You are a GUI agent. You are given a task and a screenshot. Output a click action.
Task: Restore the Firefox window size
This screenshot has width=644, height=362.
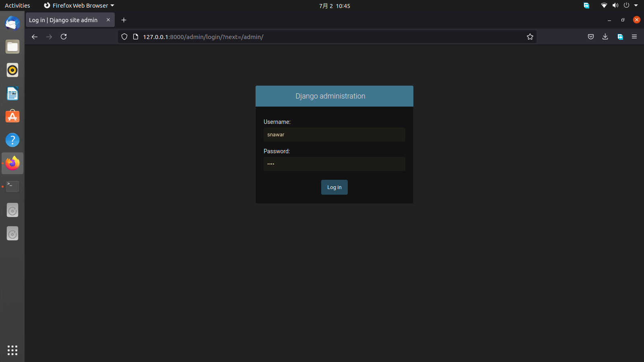(x=623, y=20)
